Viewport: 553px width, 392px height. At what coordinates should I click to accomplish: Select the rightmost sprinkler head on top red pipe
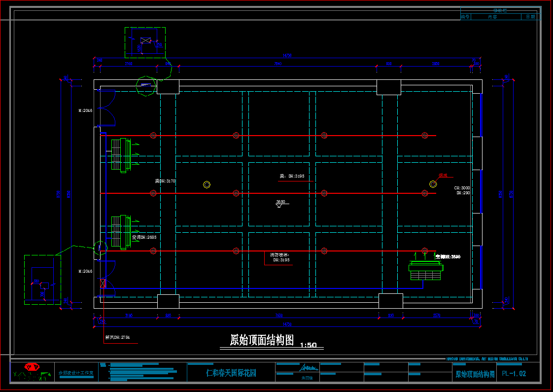425,136
